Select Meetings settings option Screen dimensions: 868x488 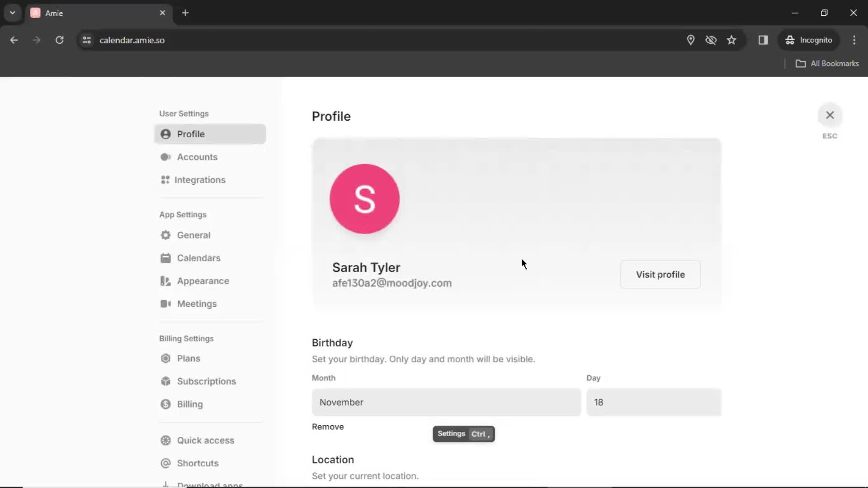click(196, 304)
